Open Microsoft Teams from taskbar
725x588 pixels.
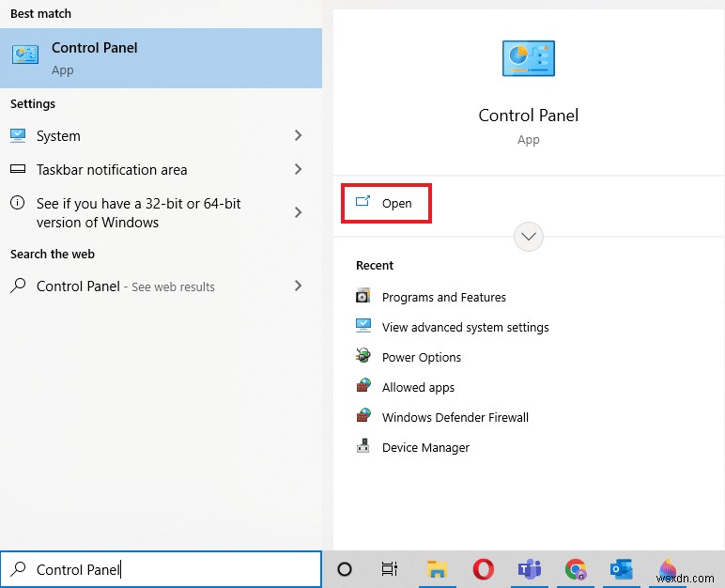point(530,569)
